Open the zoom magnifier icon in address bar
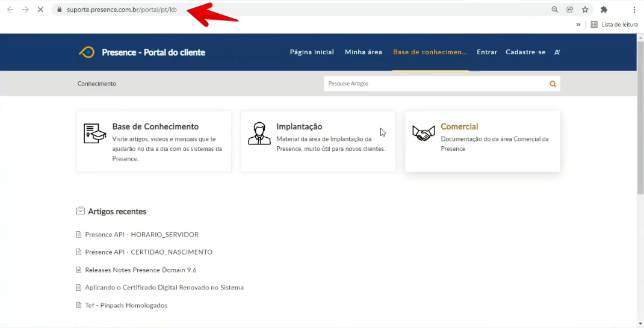 pos(554,10)
